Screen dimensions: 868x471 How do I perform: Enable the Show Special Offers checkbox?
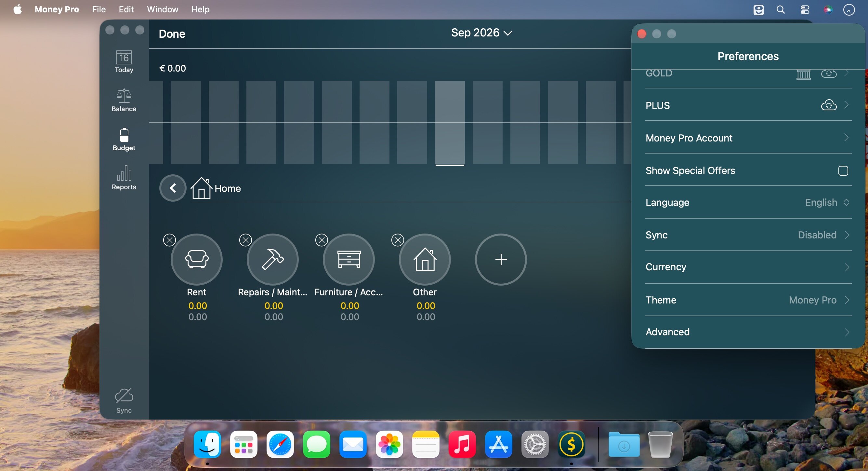pos(843,170)
